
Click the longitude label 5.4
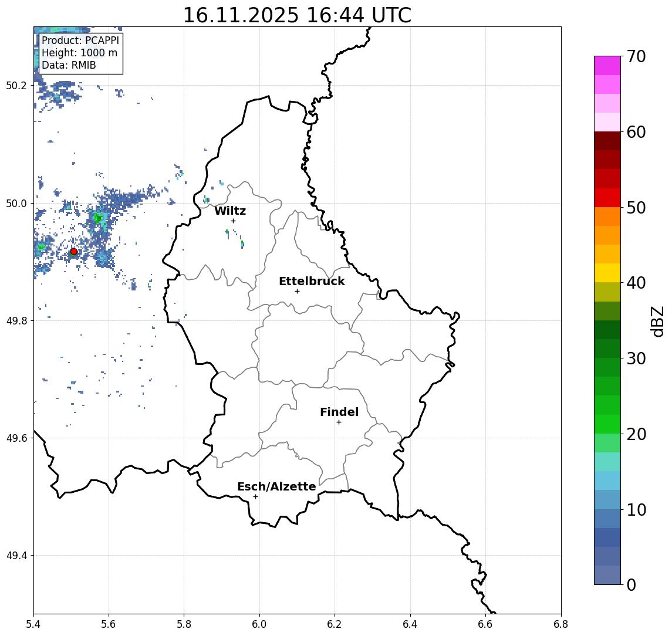[x=33, y=624]
